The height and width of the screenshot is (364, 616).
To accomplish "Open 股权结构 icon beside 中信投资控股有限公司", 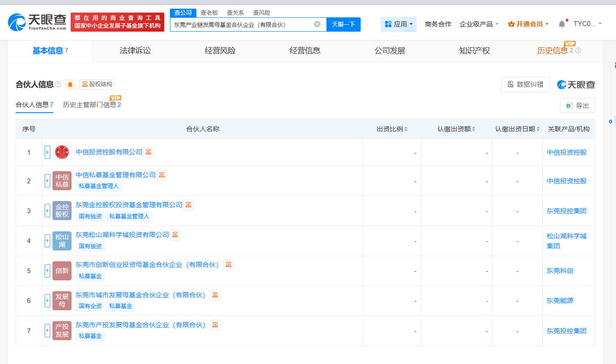I will 149,152.
